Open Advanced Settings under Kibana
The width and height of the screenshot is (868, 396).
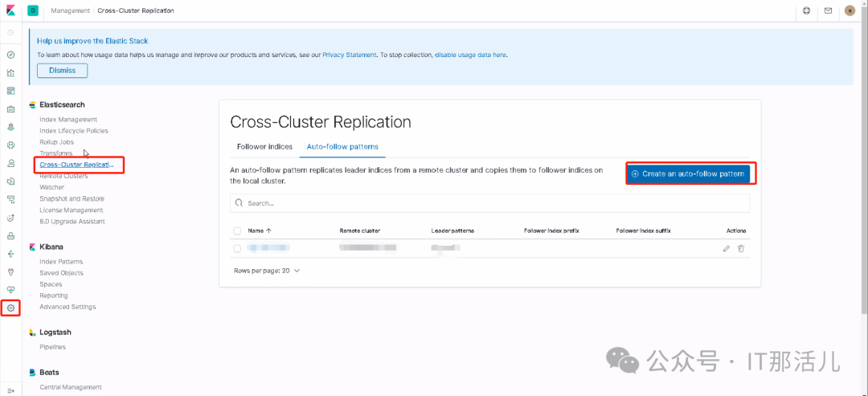pyautogui.click(x=68, y=307)
